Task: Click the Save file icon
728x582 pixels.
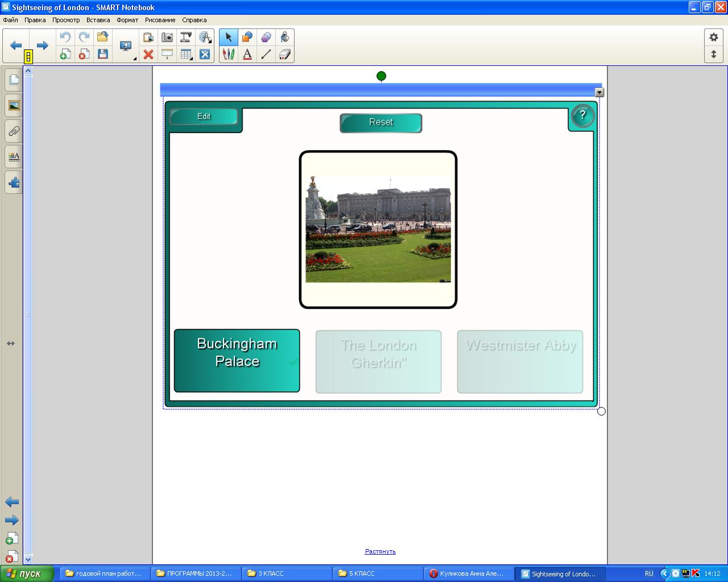Action: (x=103, y=55)
